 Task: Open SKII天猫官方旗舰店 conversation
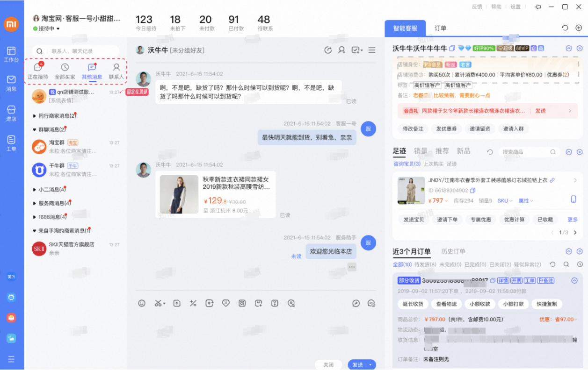(76, 249)
